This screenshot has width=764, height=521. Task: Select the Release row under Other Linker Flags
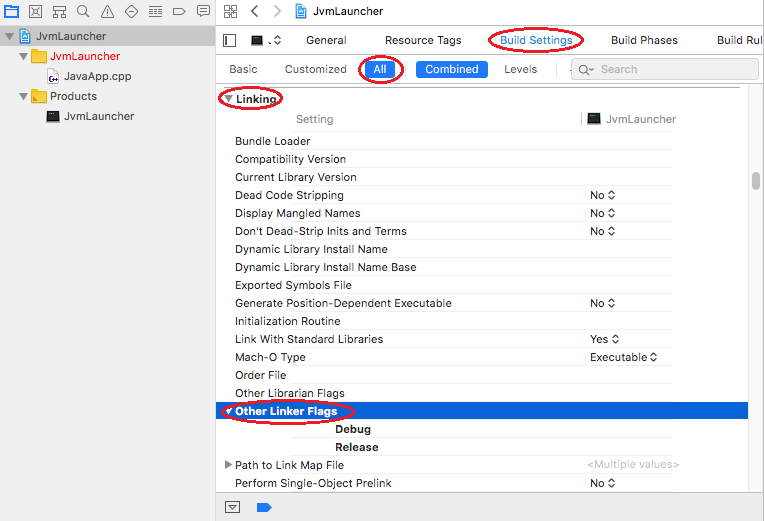tap(357, 447)
